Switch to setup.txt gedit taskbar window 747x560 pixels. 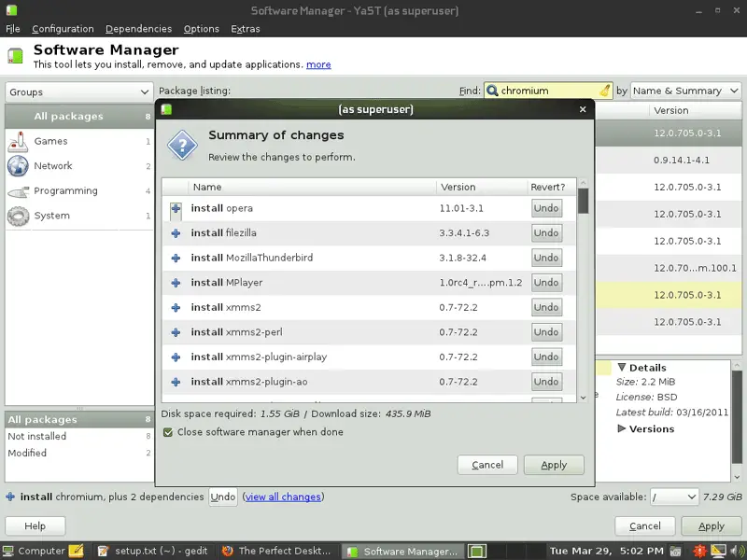tap(153, 551)
